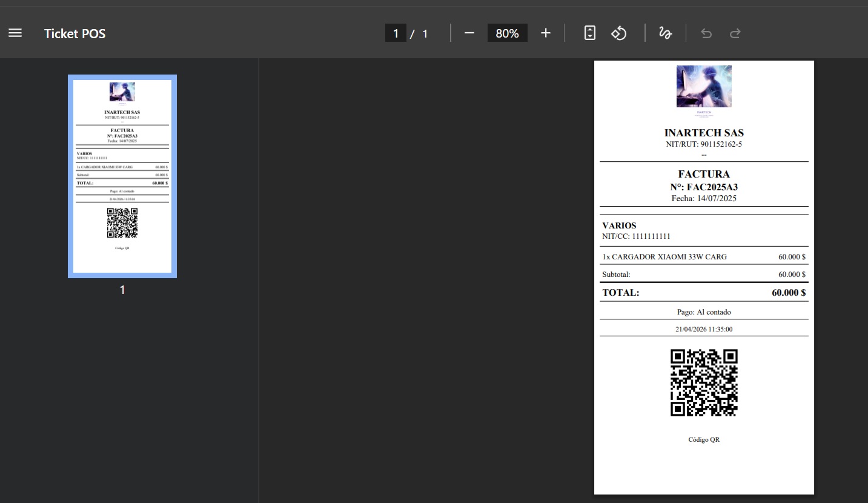The height and width of the screenshot is (503, 868).
Task: Click the undo arrow in toolbar
Action: (x=706, y=33)
